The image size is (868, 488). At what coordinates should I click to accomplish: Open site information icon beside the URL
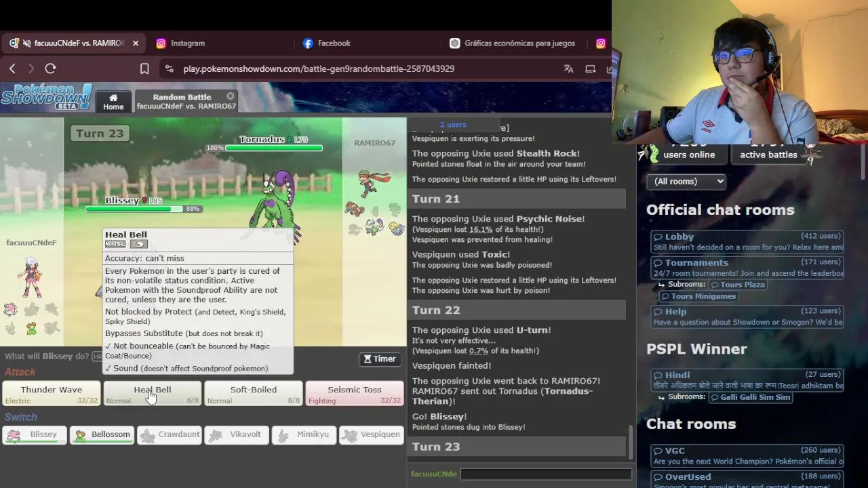pos(170,68)
